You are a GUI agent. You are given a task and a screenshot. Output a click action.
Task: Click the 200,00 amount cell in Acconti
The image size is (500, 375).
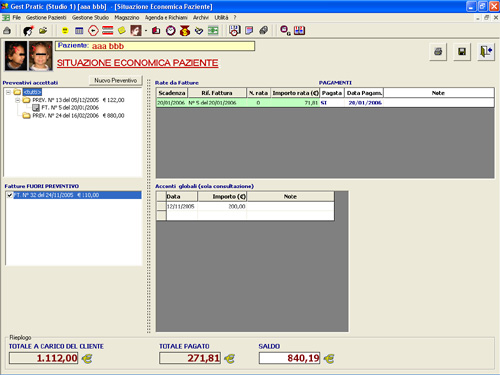(x=222, y=207)
